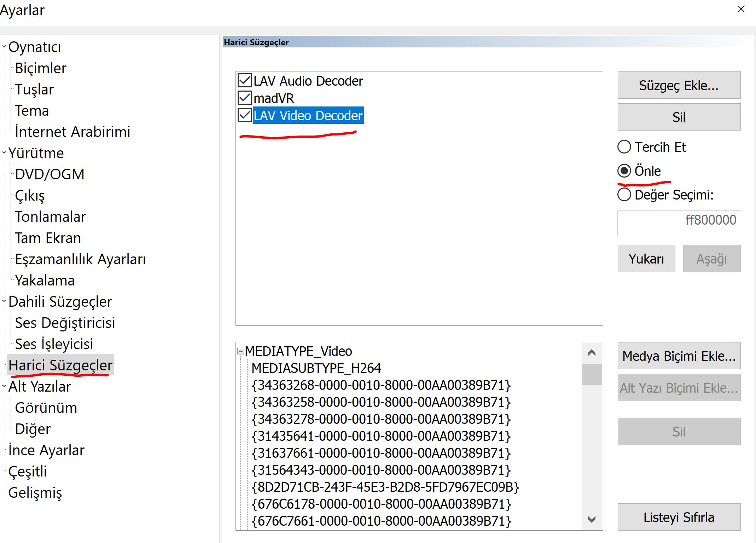The height and width of the screenshot is (543, 756).
Task: Select the MEDIATYPE_Video entry label
Action: 298,351
